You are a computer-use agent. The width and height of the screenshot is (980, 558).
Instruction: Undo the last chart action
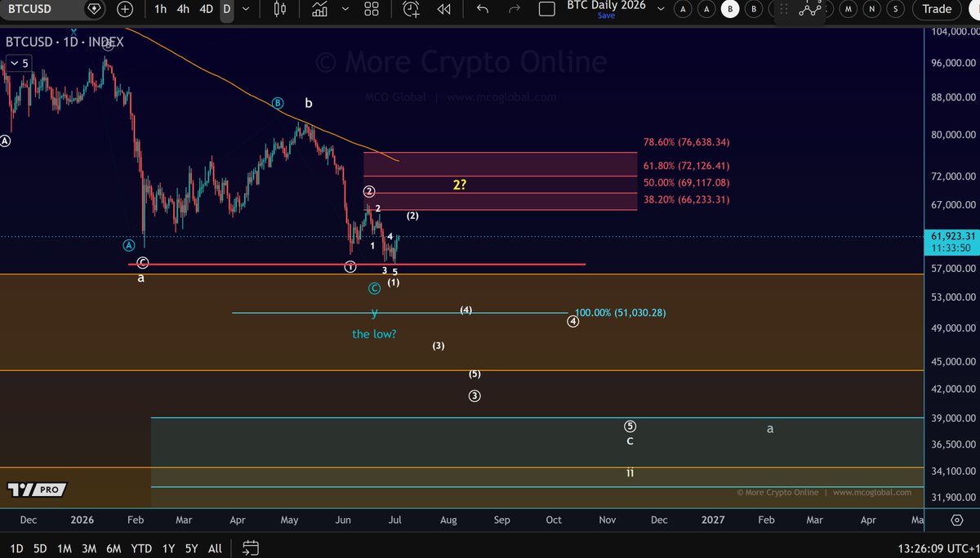pos(483,9)
